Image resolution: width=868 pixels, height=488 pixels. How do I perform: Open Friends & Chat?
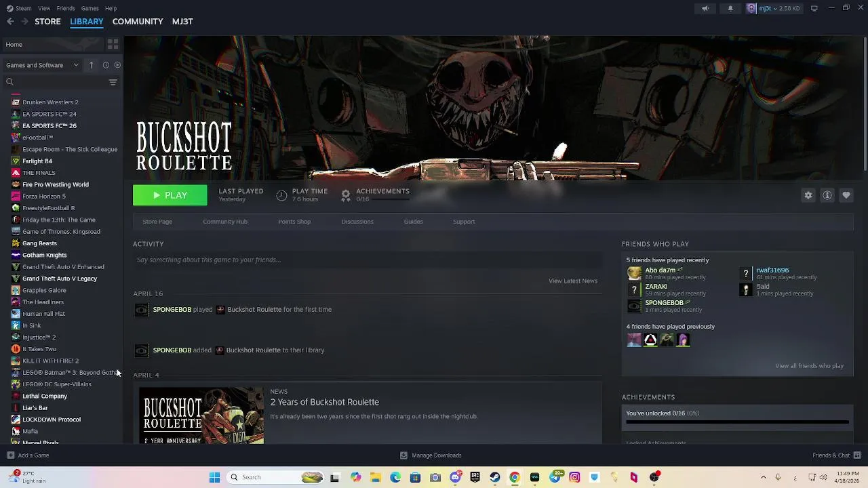837,455
